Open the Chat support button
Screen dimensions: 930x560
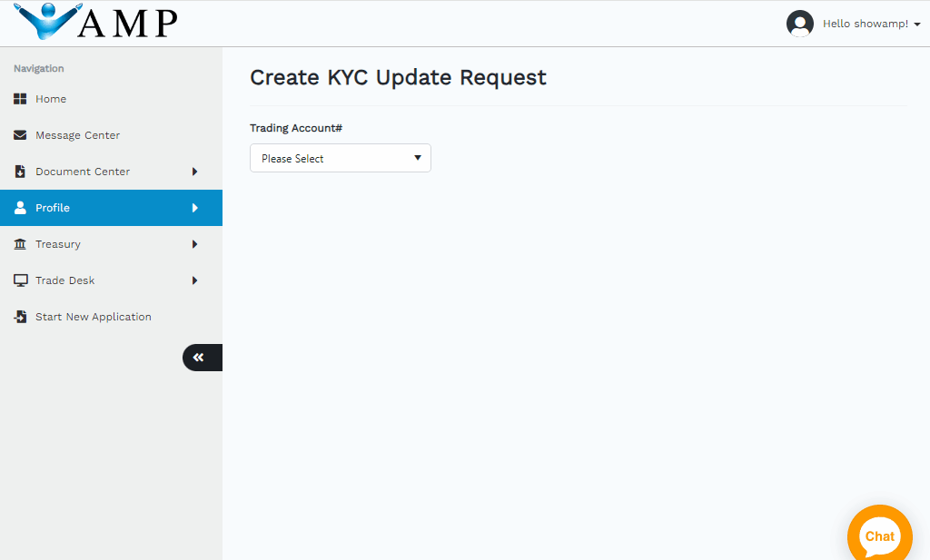coord(879,535)
